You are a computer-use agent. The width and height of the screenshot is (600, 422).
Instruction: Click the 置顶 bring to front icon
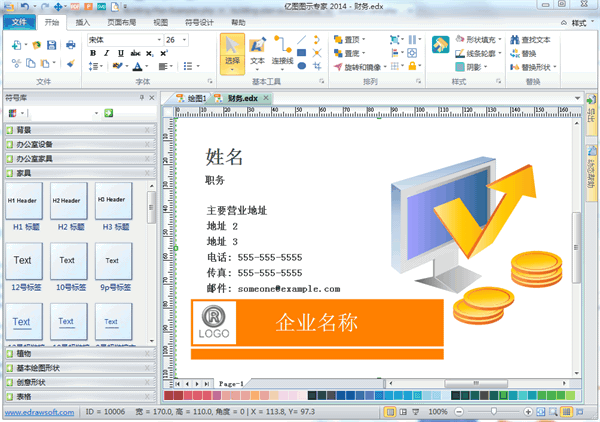(x=338, y=39)
